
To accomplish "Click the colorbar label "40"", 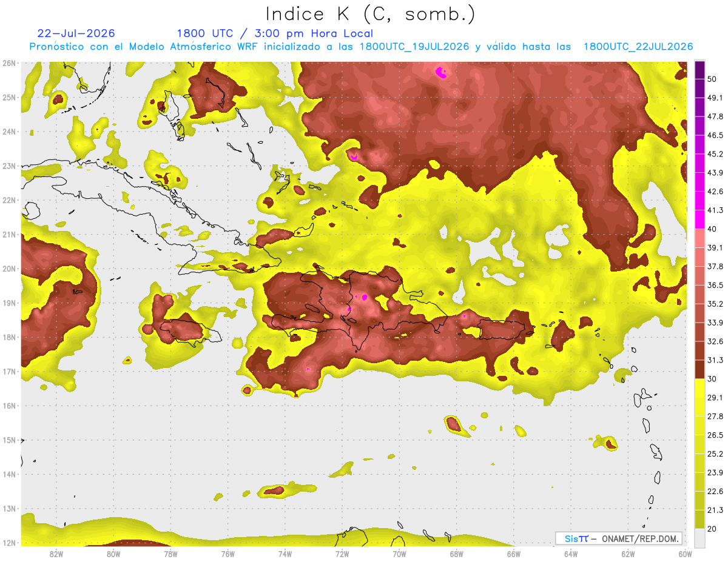I will (712, 229).
